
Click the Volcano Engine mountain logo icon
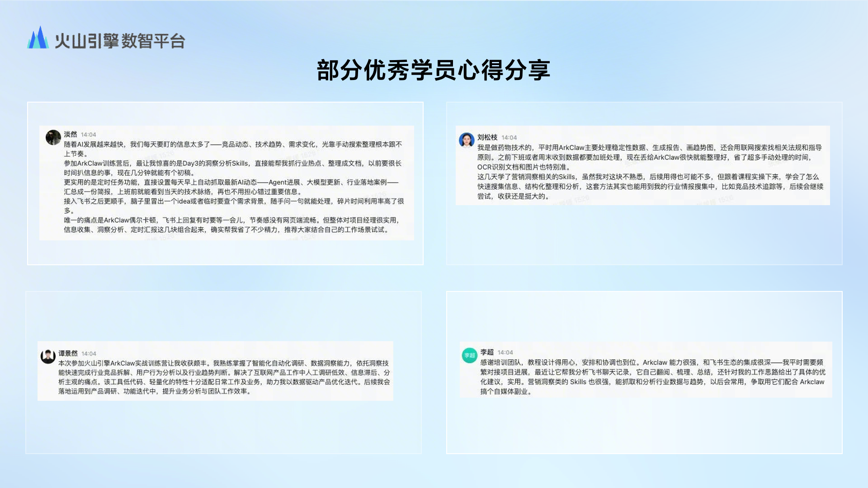[38, 37]
